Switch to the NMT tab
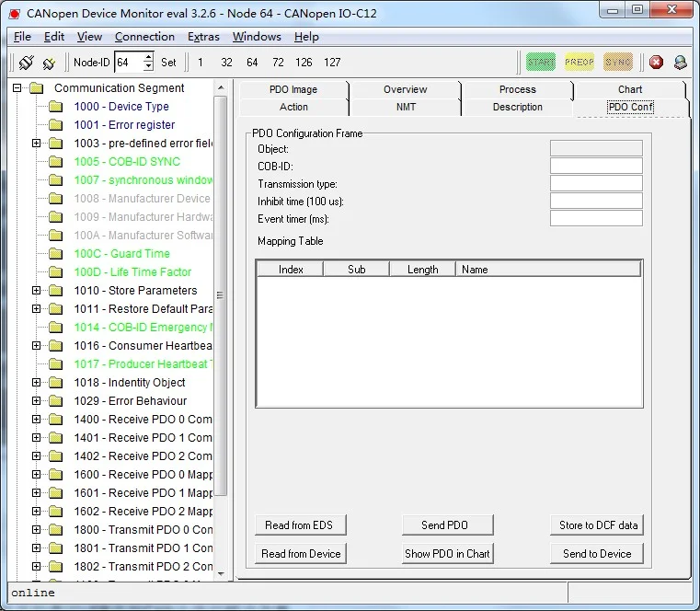The height and width of the screenshot is (611, 700). coord(406,107)
